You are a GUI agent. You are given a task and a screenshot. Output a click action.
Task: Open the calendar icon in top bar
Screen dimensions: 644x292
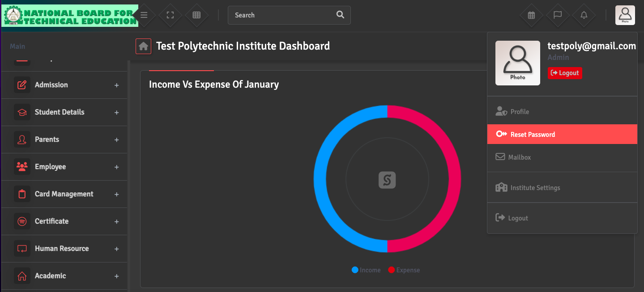531,15
